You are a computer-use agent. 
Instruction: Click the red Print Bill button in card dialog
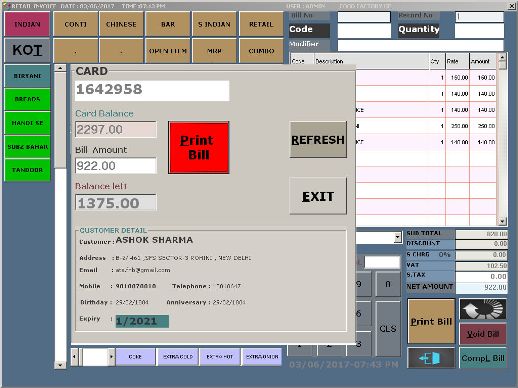(x=199, y=147)
